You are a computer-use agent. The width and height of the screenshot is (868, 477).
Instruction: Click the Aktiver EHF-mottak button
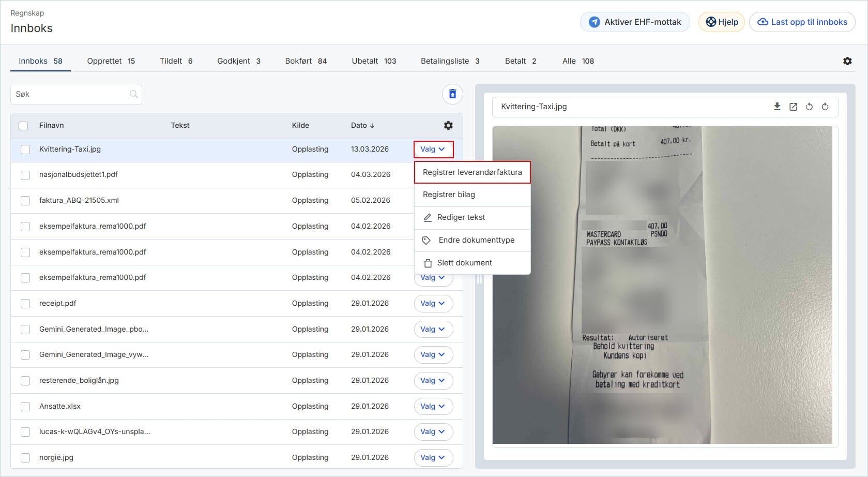coord(635,22)
